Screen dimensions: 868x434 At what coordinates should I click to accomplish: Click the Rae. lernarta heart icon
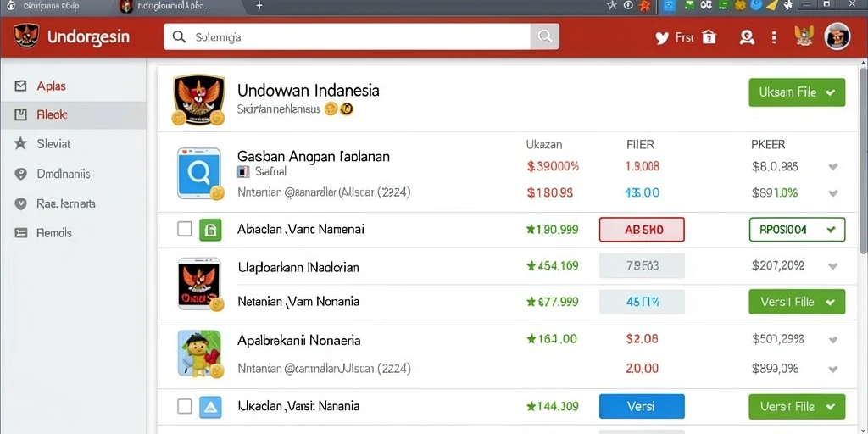[x=20, y=203]
